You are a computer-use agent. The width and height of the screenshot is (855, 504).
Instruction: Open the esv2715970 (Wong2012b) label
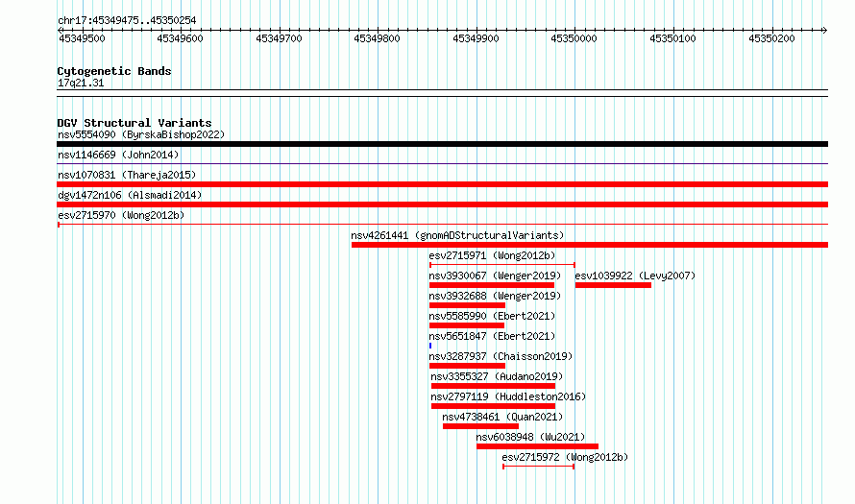[121, 215]
